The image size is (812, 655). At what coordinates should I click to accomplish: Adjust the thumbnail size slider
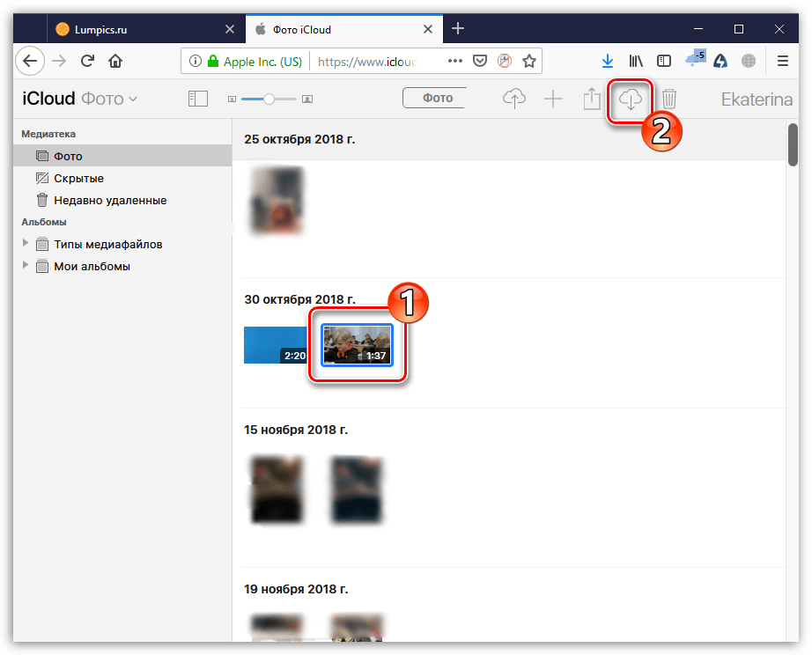269,99
